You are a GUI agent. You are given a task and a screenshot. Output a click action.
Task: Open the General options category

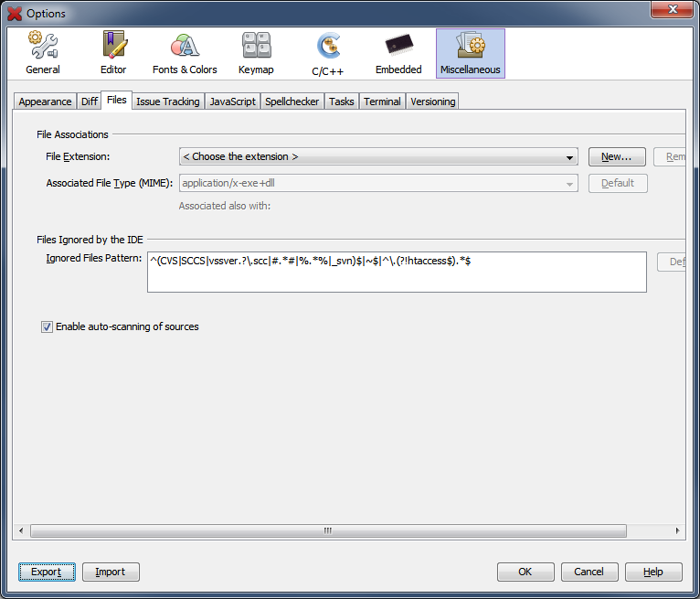point(42,53)
